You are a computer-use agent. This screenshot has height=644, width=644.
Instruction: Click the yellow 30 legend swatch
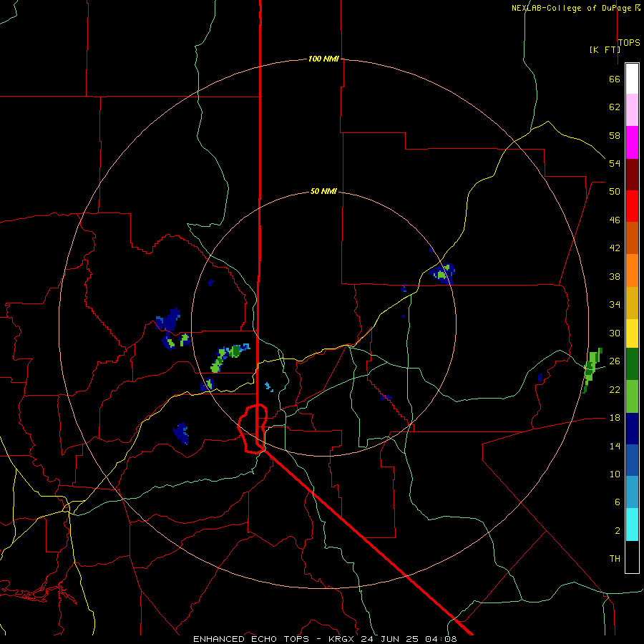click(x=632, y=333)
